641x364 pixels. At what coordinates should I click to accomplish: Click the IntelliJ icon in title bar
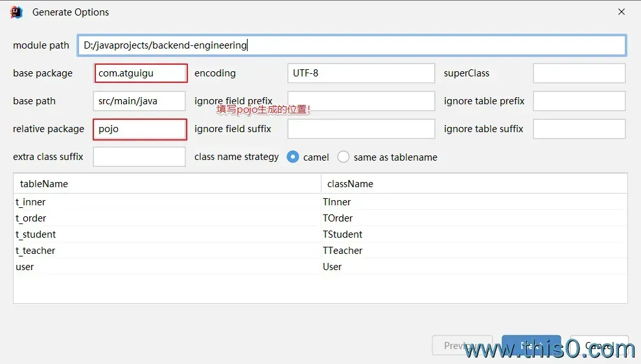tap(17, 12)
